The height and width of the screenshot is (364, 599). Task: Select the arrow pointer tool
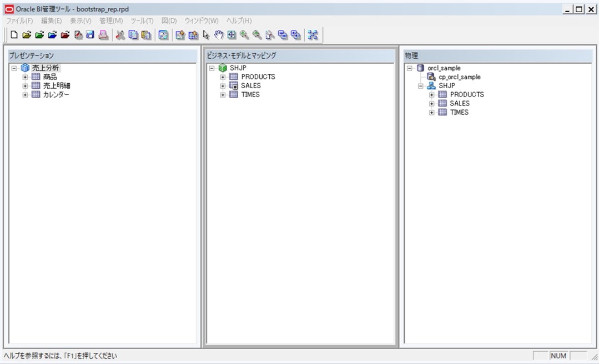207,35
